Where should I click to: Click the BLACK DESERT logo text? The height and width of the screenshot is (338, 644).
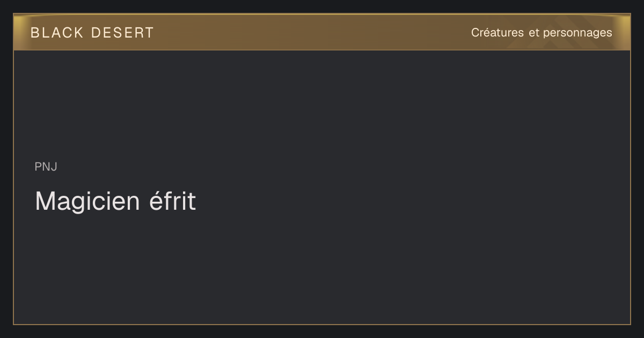click(x=92, y=33)
